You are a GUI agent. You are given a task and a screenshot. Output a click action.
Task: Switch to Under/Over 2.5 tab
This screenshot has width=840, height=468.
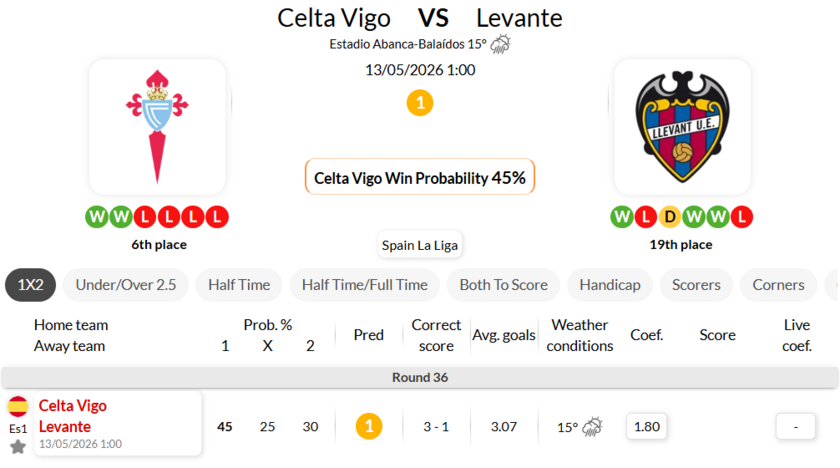coord(126,285)
